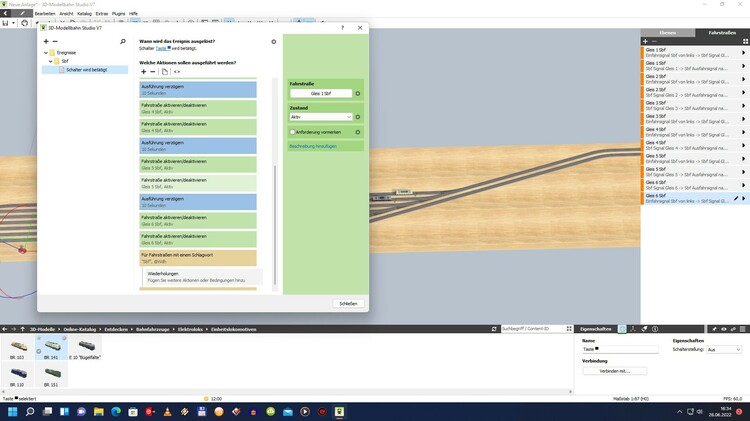Collapse Ereignisse tree node
The height and width of the screenshot is (421, 750).
tap(46, 53)
